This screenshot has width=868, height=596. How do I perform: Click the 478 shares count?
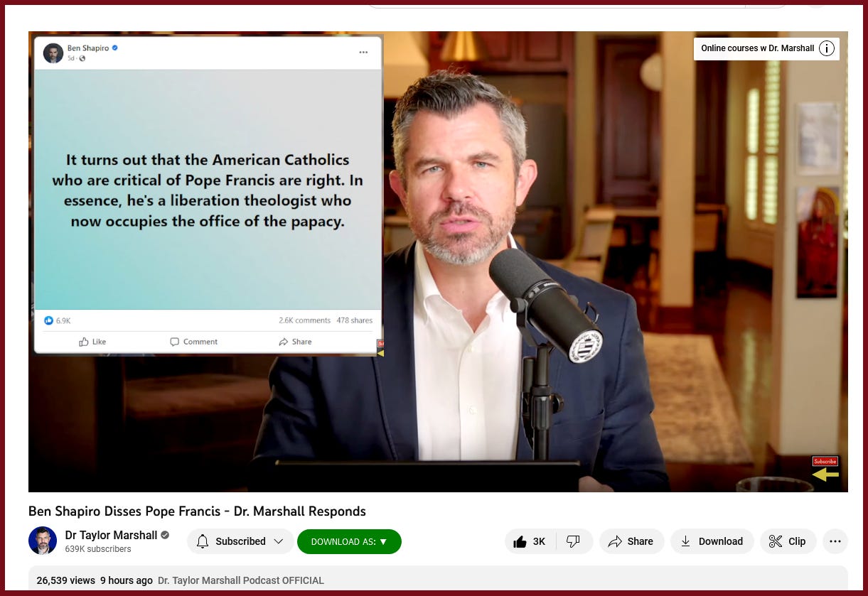pyautogui.click(x=355, y=320)
